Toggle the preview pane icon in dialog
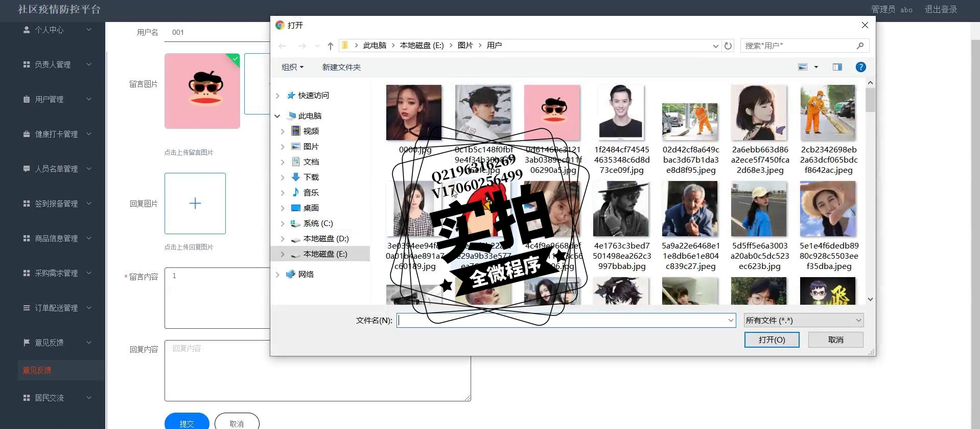Screen dimensions: 980x429 837,67
